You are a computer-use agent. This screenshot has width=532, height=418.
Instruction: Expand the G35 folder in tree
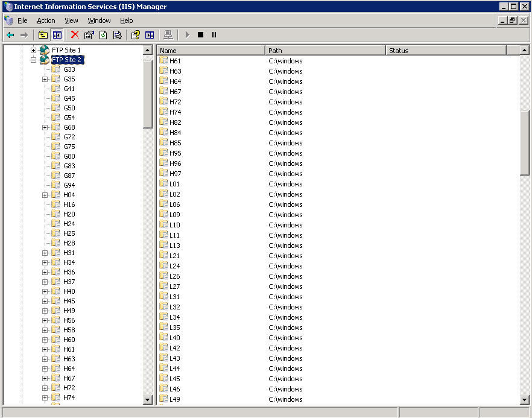[x=45, y=80]
